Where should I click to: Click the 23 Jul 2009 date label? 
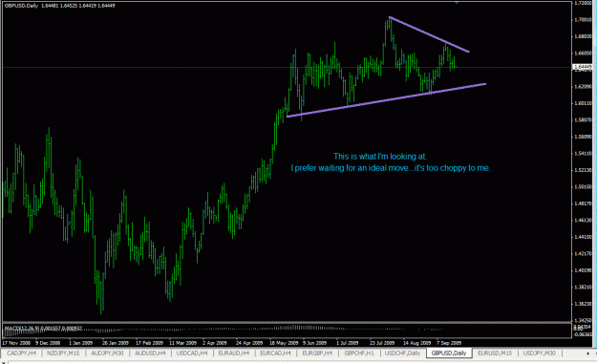pyautogui.click(x=383, y=343)
